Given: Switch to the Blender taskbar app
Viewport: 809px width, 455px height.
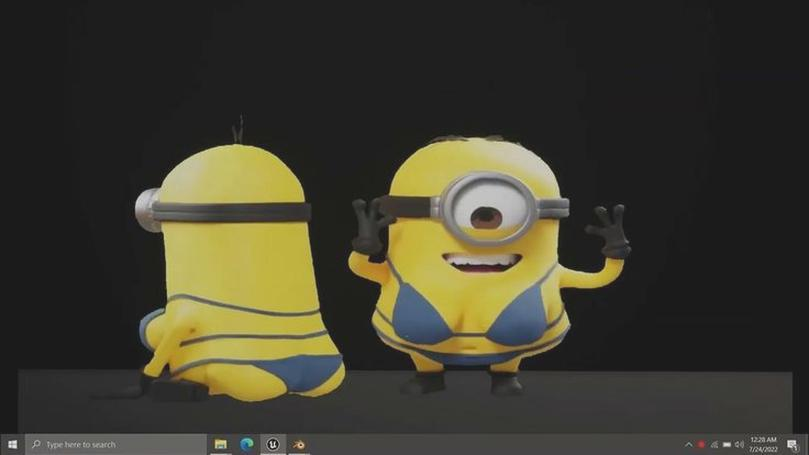Looking at the screenshot, I should click(299, 444).
